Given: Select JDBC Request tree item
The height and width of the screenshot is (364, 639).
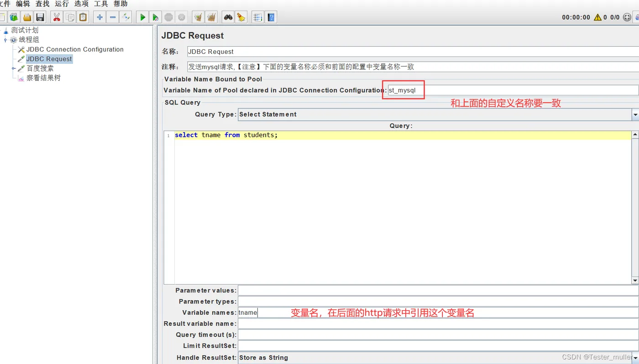Looking at the screenshot, I should tap(49, 59).
